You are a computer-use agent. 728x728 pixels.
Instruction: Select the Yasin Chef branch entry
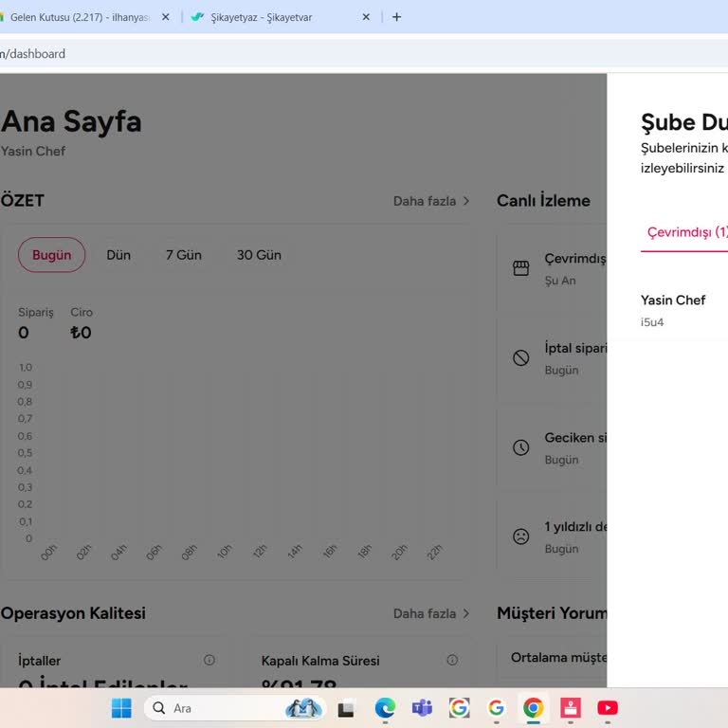(673, 309)
